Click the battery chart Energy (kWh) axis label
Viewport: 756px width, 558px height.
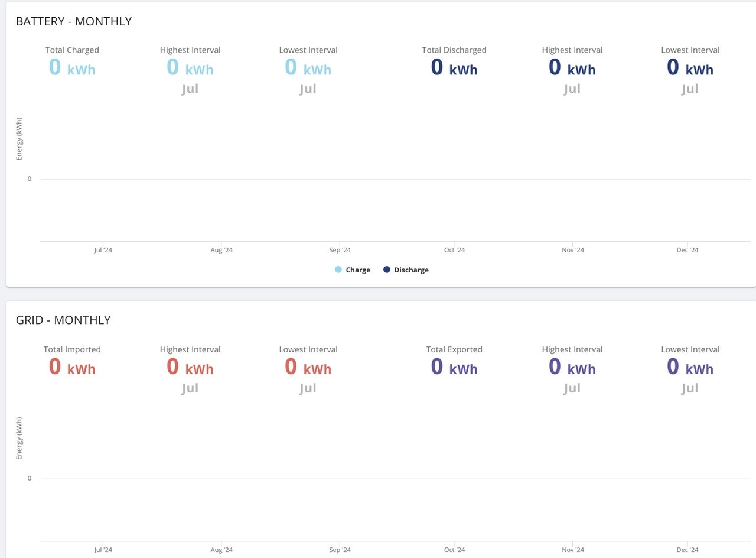19,139
